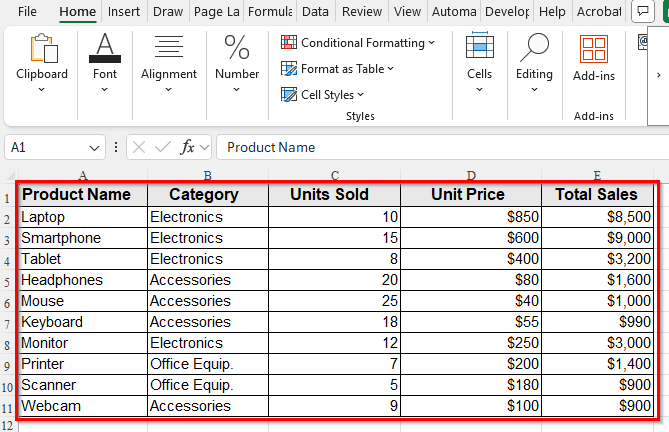Switch to the Home tab
This screenshot has height=432, width=669.
[x=77, y=12]
